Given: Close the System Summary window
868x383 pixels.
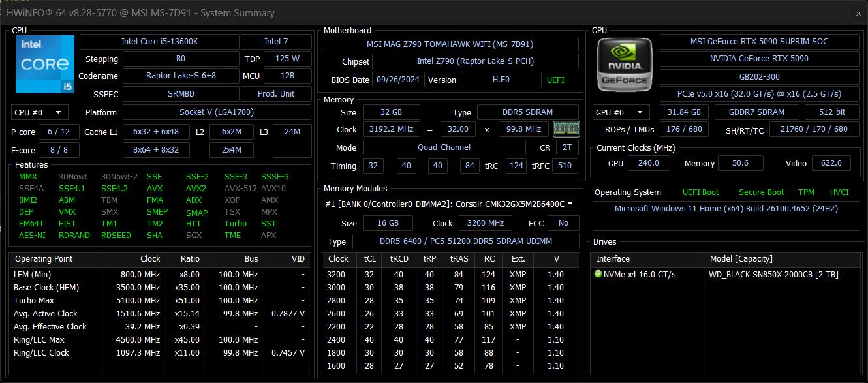Looking at the screenshot, I should pos(858,14).
